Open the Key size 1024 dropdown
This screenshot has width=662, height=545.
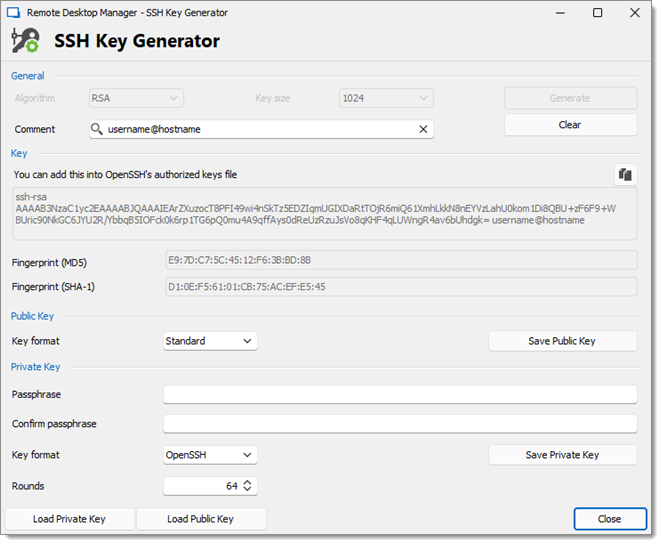(386, 98)
